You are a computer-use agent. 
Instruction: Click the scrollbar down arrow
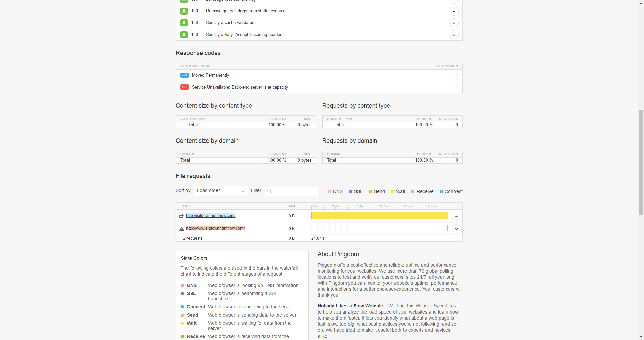(x=641, y=337)
